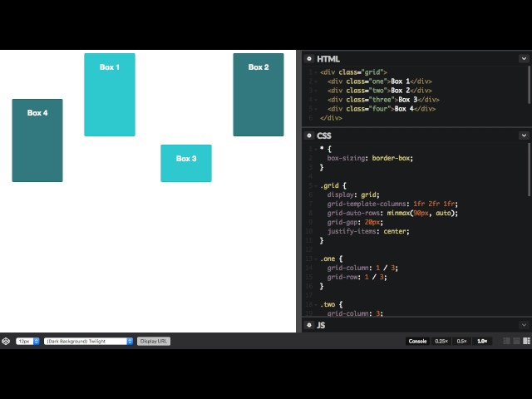The width and height of the screenshot is (532, 399).
Task: Open the CSS panel settings gear
Action: pyautogui.click(x=309, y=135)
